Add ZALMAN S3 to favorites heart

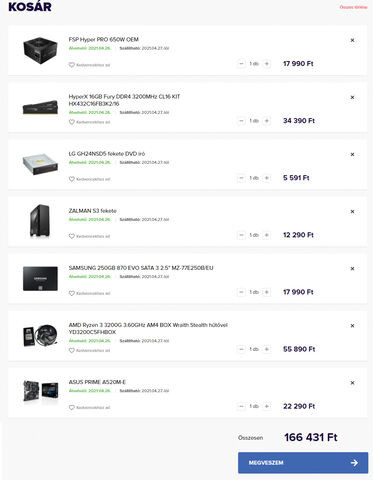click(x=71, y=236)
